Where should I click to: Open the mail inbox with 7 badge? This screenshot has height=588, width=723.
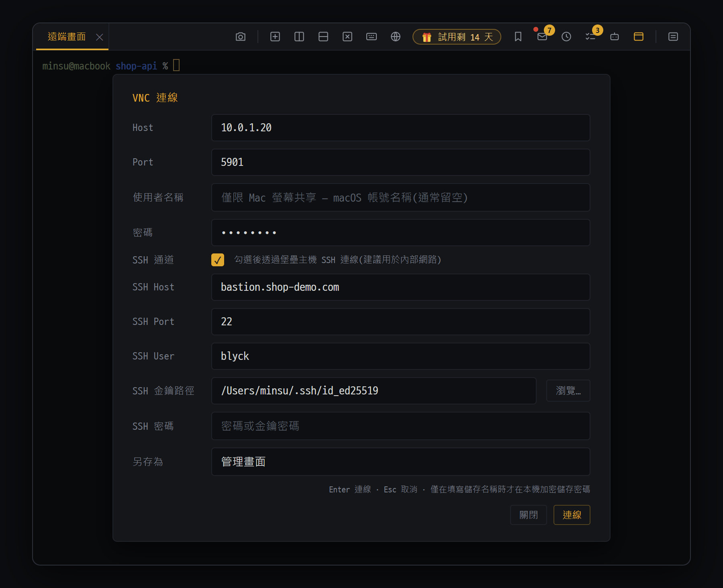point(542,37)
